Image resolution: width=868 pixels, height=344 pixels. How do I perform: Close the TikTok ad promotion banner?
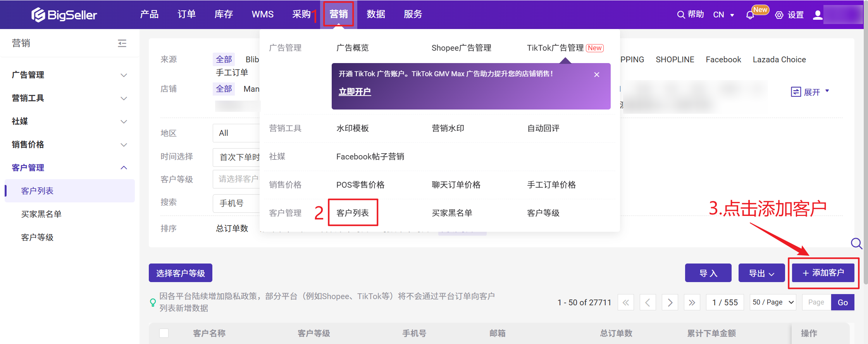[x=597, y=75]
